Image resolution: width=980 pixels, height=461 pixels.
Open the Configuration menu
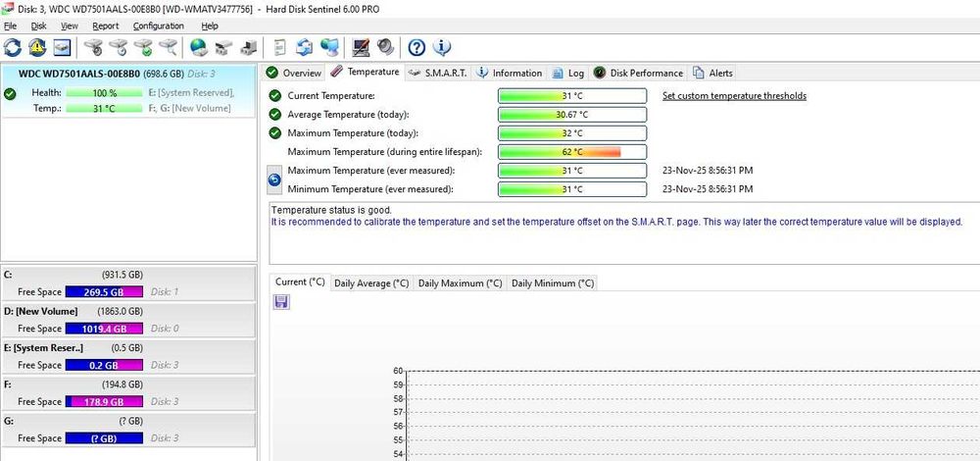point(159,26)
